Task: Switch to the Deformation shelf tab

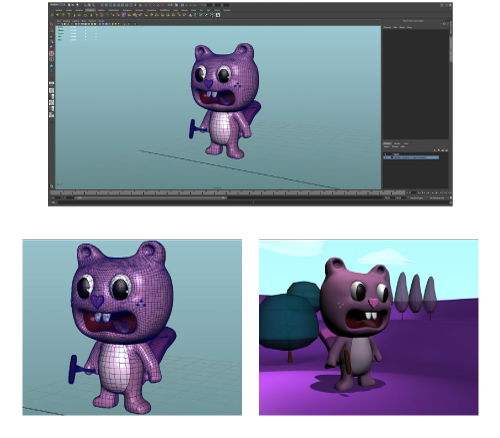Action: (x=113, y=10)
